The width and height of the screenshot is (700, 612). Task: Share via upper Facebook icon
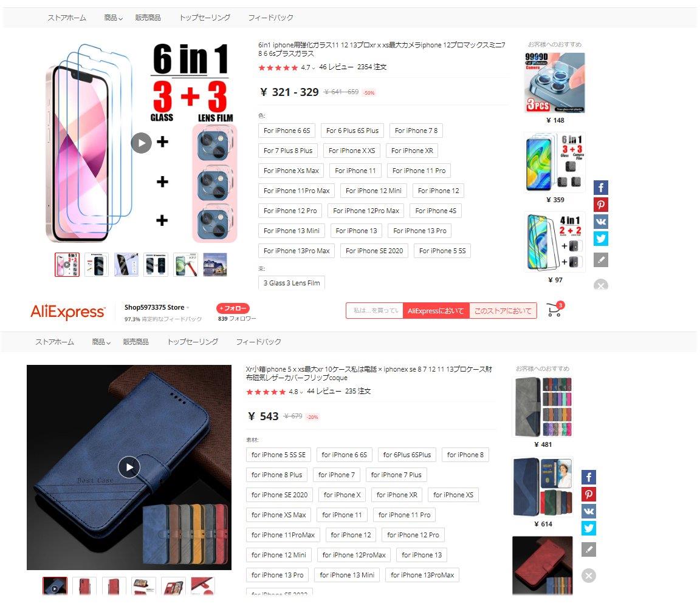tap(600, 188)
